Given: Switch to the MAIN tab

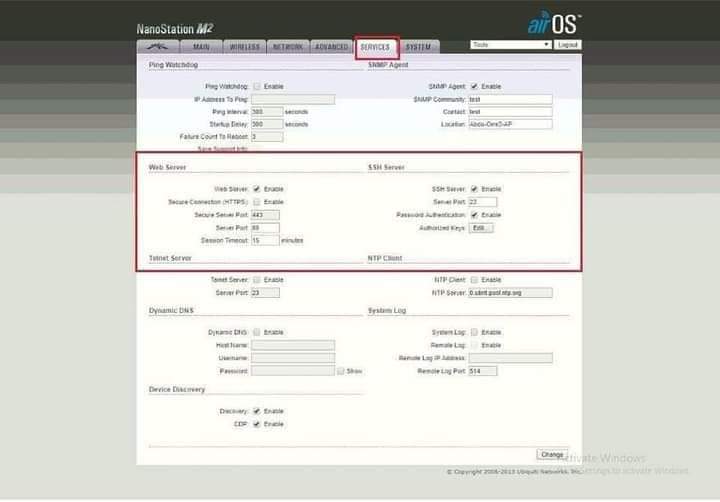Looking at the screenshot, I should coord(201,47).
